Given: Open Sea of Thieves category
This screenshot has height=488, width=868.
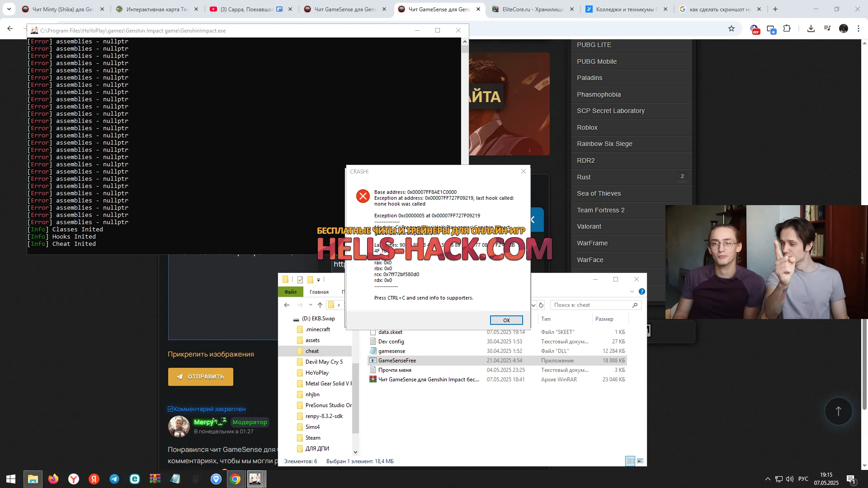Looking at the screenshot, I should tap(632, 193).
